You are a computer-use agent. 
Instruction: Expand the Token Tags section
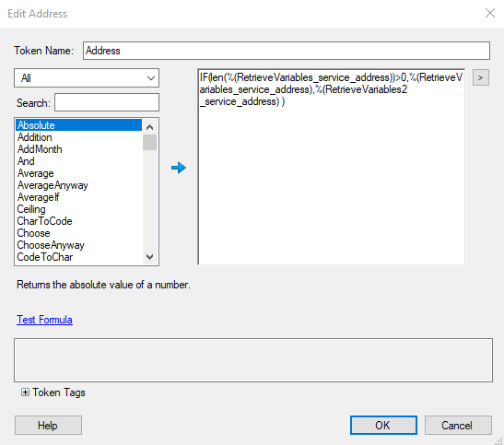click(25, 392)
